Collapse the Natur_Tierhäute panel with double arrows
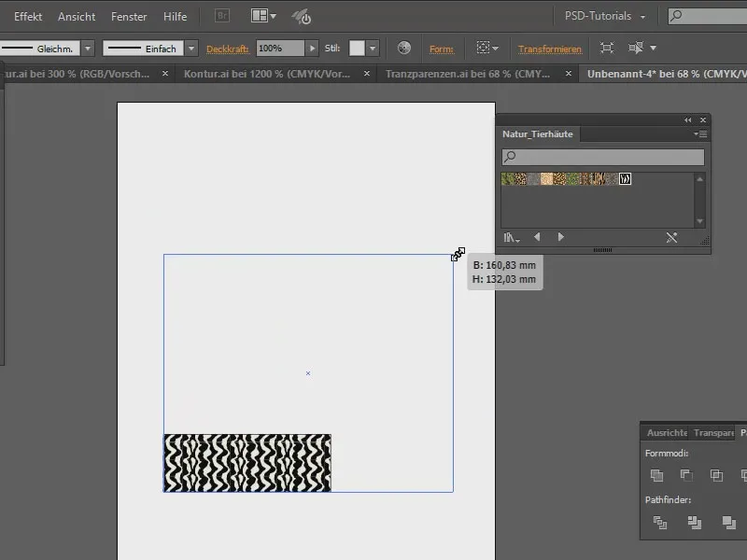The width and height of the screenshot is (747, 560). [687, 120]
